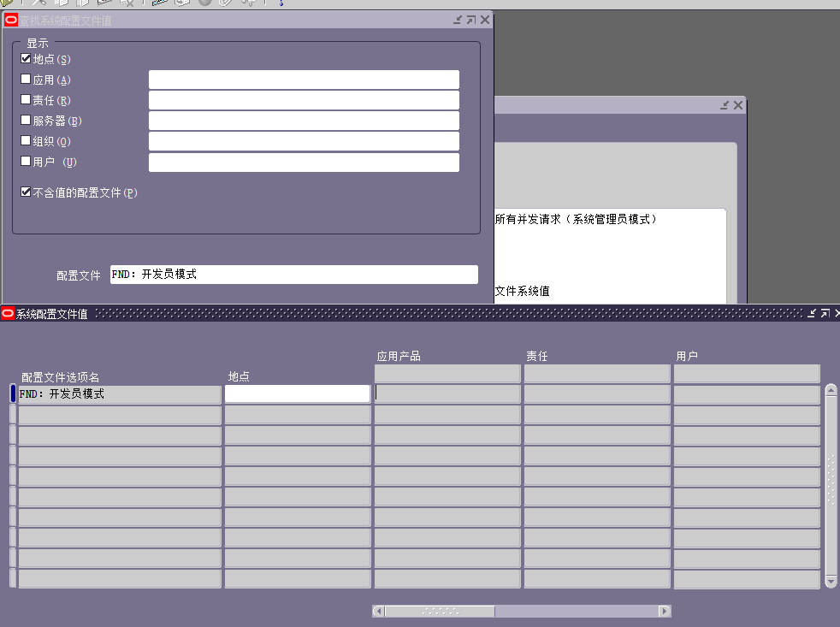The height and width of the screenshot is (627, 840).
Task: Click the folder Open icon in the toolbar
Action: pyautogui.click(x=4, y=3)
